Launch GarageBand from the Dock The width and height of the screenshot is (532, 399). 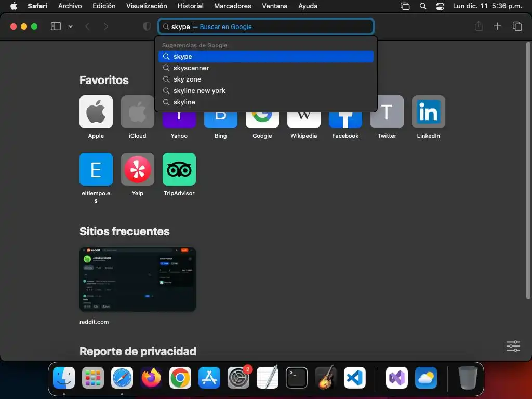point(325,378)
